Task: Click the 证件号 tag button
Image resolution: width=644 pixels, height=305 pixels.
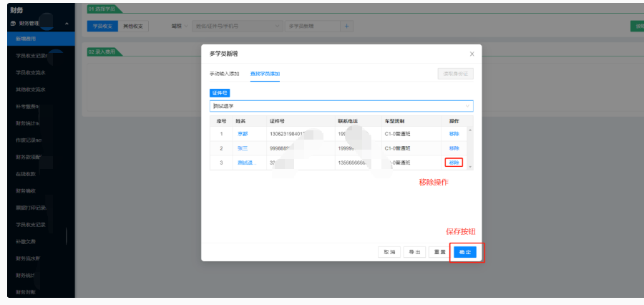Action: (x=220, y=93)
